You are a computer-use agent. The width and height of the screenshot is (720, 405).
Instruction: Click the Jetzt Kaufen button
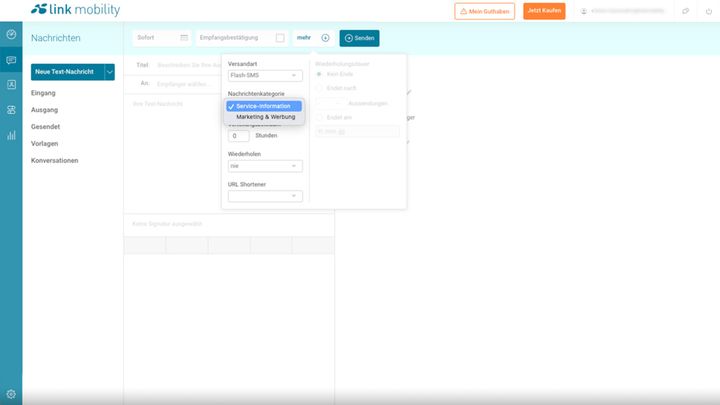pyautogui.click(x=544, y=11)
